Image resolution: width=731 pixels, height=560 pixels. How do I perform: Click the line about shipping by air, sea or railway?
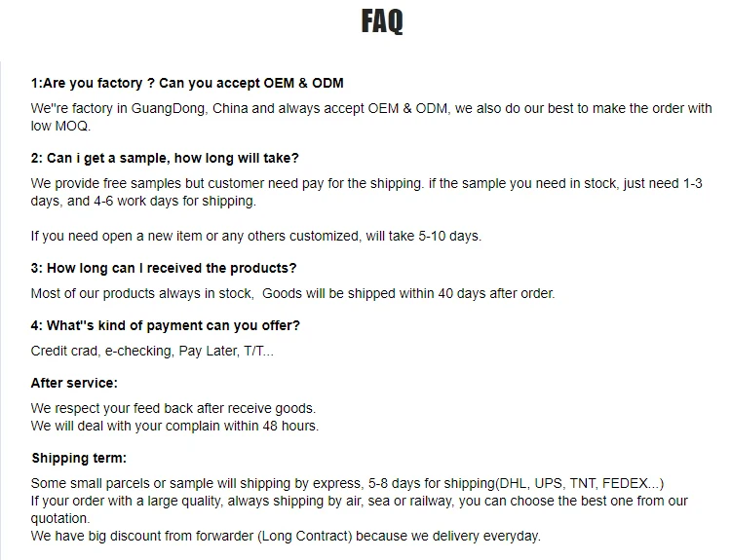pos(359,501)
